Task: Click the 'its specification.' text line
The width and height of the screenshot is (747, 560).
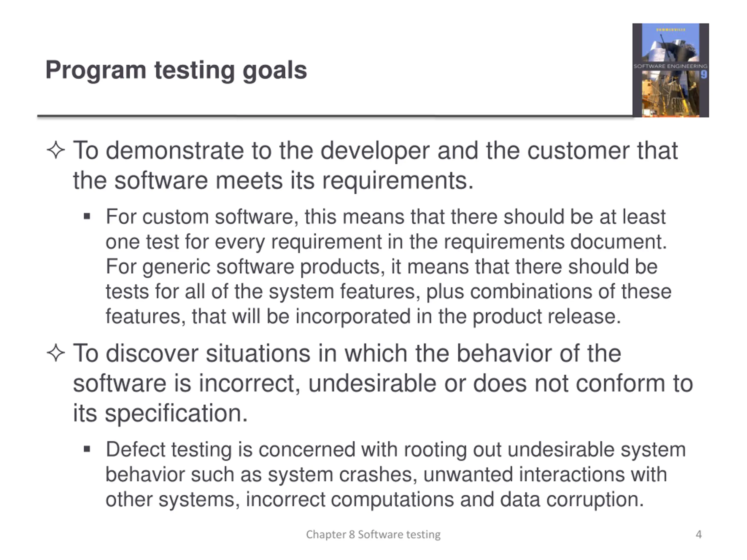Action: click(x=160, y=413)
